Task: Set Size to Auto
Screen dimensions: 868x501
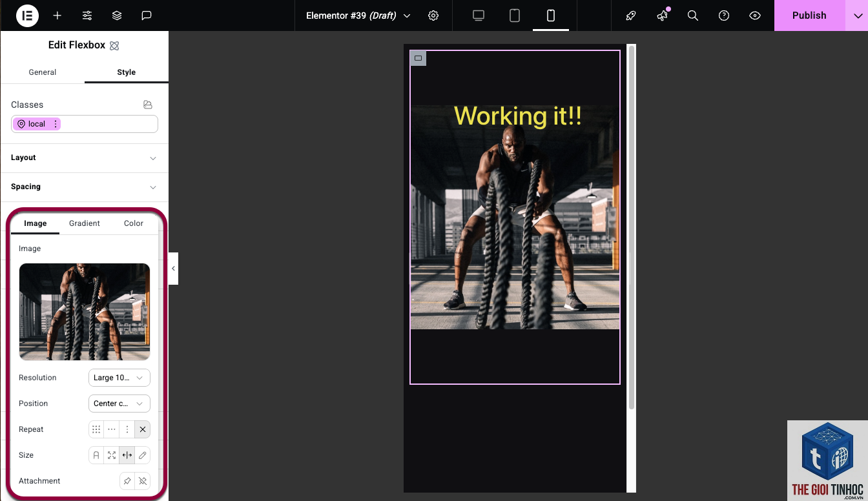Action: [x=96, y=455]
